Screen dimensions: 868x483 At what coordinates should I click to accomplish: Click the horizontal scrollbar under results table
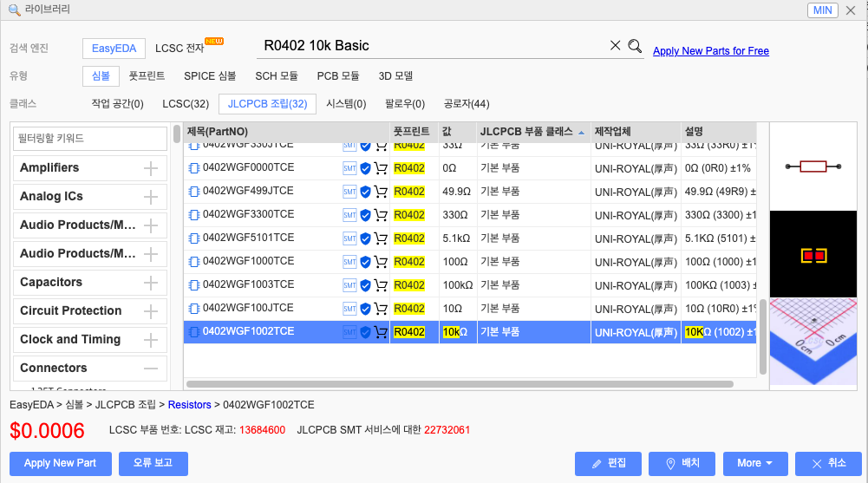click(460, 384)
